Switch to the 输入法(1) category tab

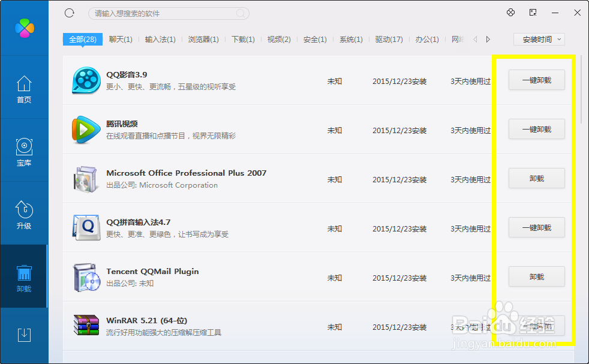(160, 39)
